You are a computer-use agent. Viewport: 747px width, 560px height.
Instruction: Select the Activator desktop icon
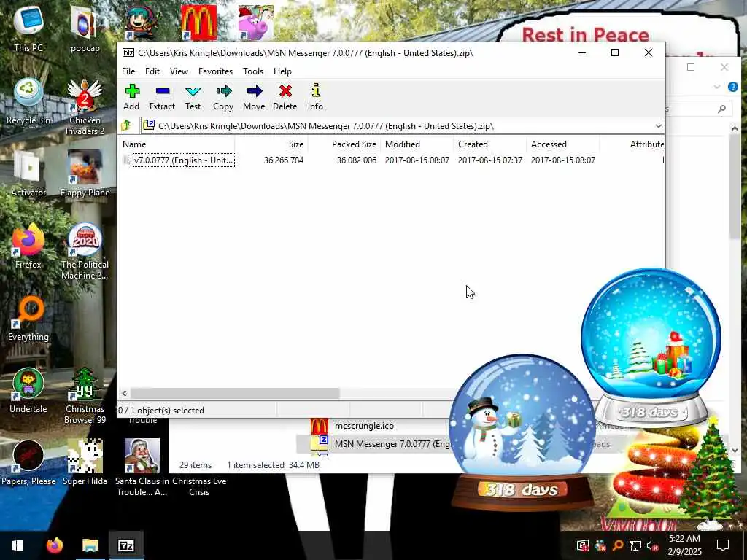tap(28, 174)
